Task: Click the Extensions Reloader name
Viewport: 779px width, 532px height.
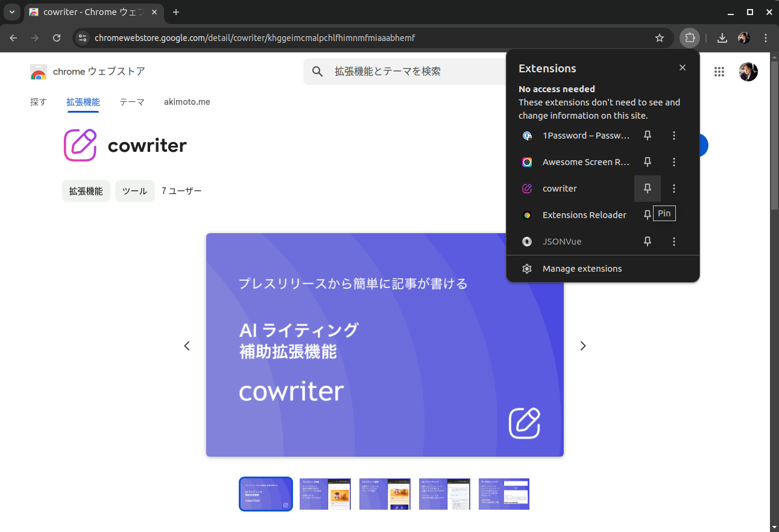Action: [584, 215]
